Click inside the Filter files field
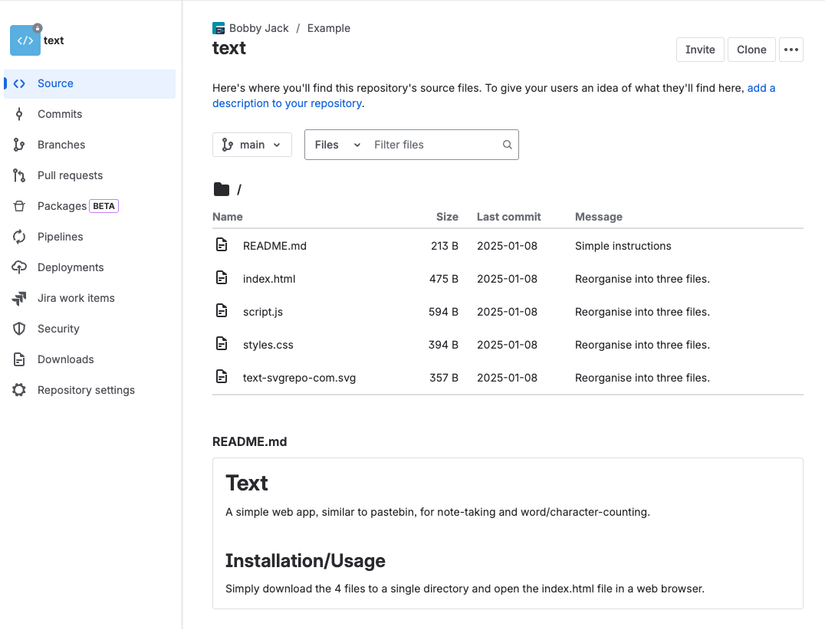The height and width of the screenshot is (629, 825). (x=430, y=144)
